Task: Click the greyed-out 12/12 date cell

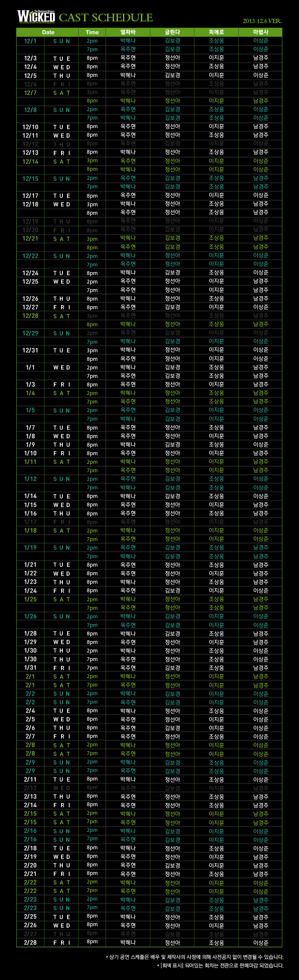Action: pyautogui.click(x=30, y=144)
